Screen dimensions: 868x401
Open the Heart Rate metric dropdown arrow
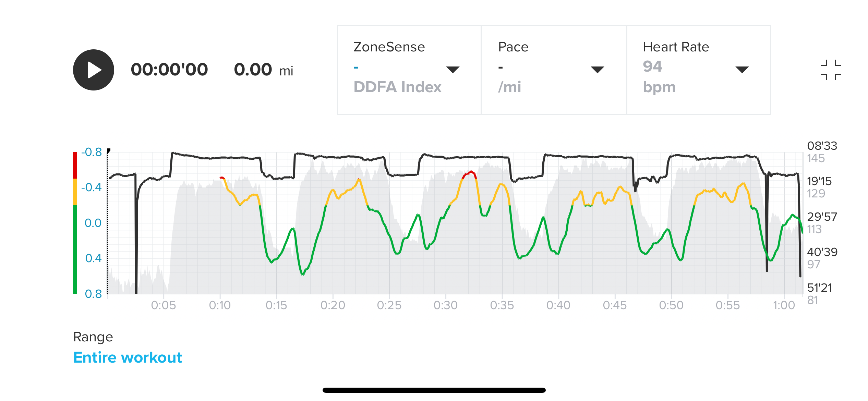click(x=742, y=70)
